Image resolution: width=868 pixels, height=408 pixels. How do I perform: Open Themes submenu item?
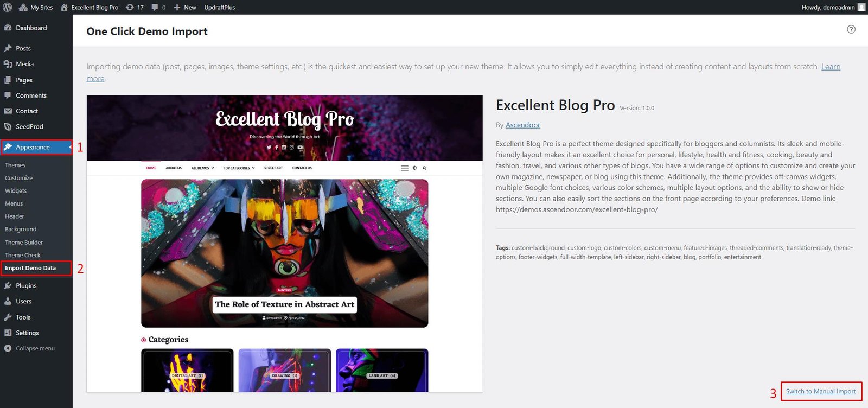[x=15, y=165]
